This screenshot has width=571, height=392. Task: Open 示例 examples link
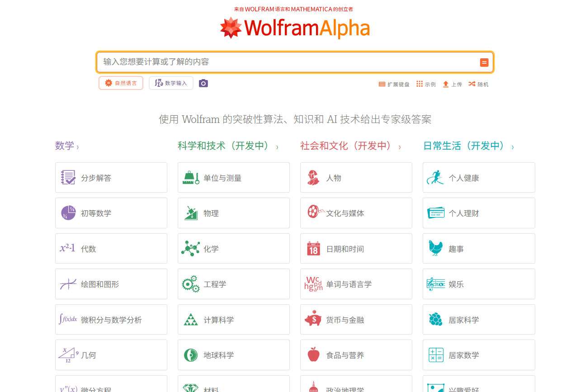426,84
